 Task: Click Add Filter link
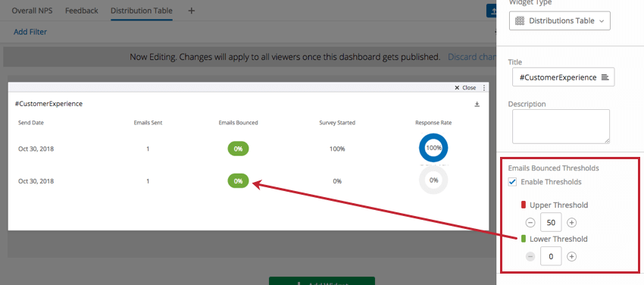[30, 32]
